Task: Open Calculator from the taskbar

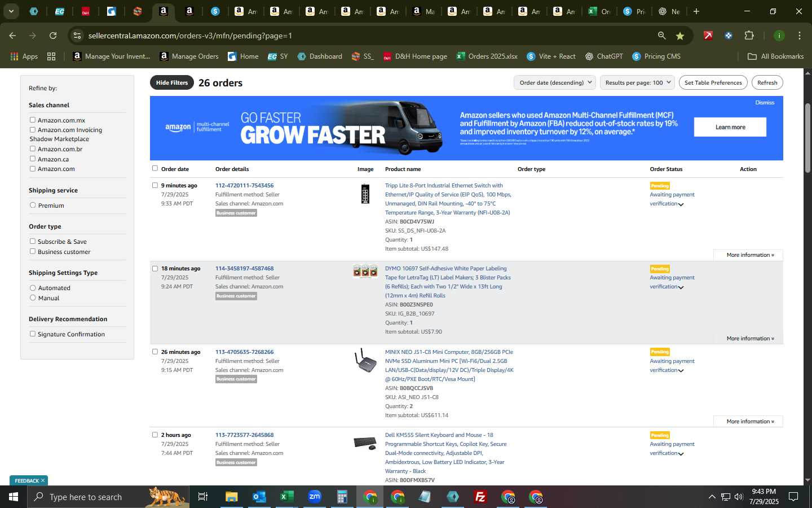Action: [x=342, y=497]
